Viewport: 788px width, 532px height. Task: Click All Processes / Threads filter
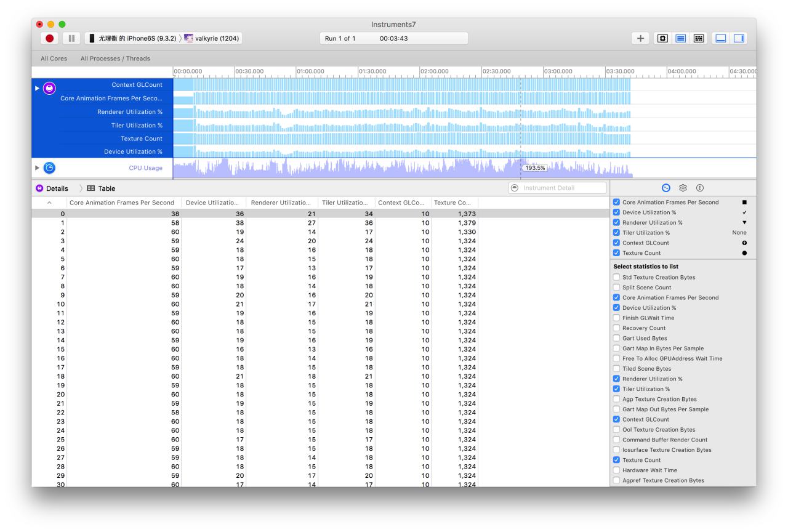pyautogui.click(x=115, y=58)
